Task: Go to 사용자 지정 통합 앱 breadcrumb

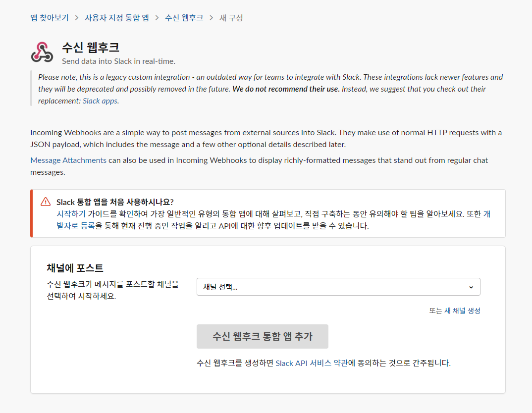Action: 117,18
